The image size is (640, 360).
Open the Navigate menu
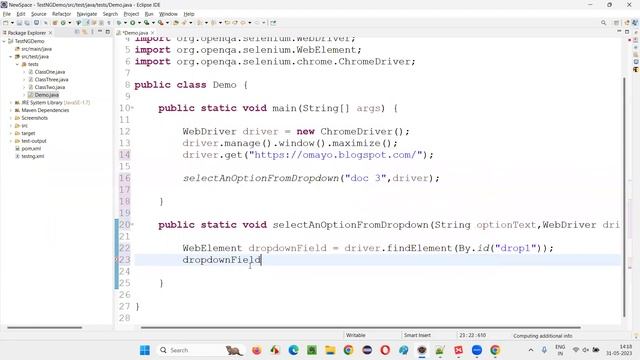point(87,14)
